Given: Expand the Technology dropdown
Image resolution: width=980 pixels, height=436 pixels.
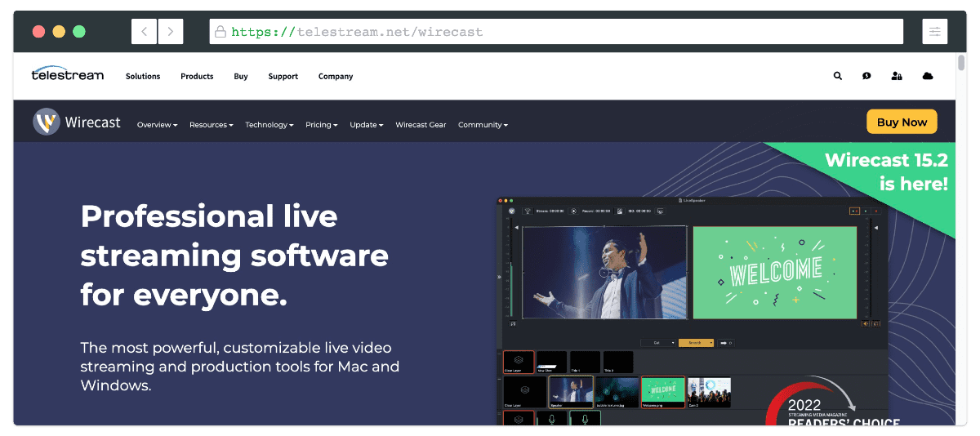Looking at the screenshot, I should click(269, 125).
